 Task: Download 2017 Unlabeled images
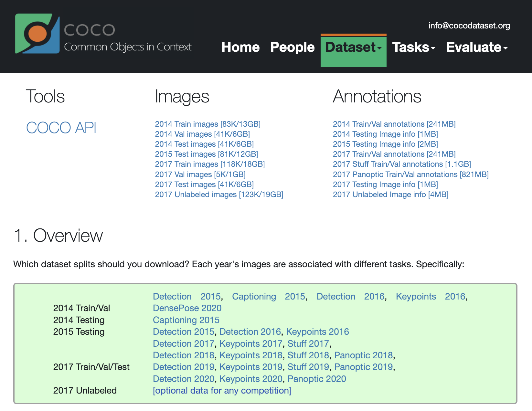tap(219, 194)
